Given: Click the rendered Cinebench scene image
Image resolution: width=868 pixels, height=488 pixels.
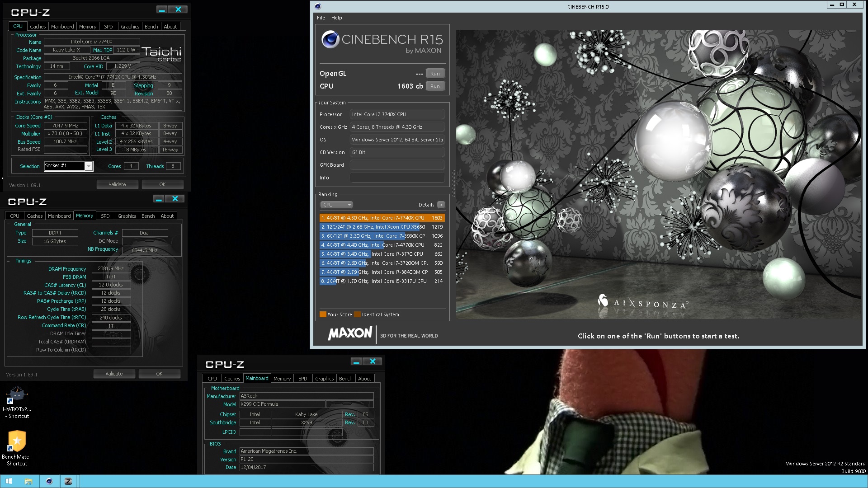Looking at the screenshot, I should click(x=659, y=174).
